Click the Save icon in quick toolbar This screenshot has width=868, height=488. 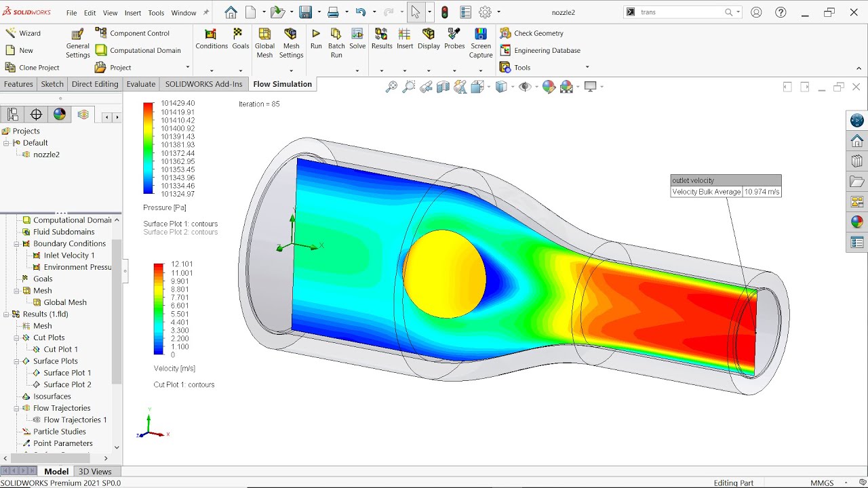coord(305,12)
